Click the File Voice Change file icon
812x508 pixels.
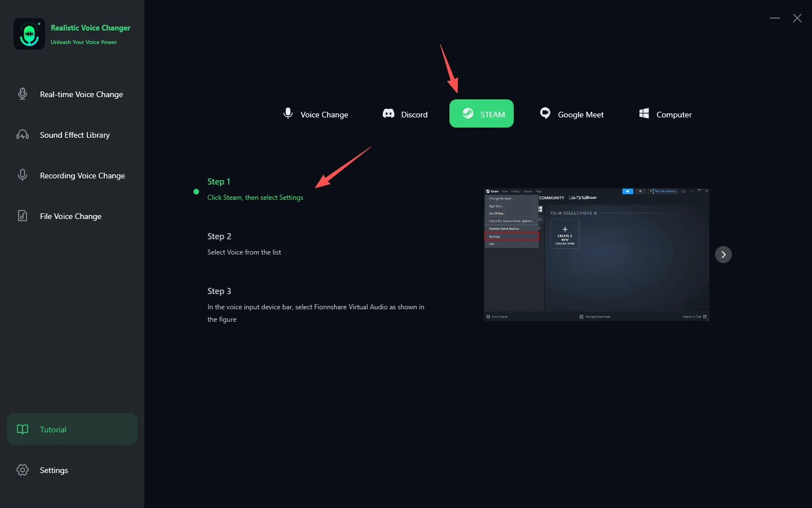[x=23, y=216]
